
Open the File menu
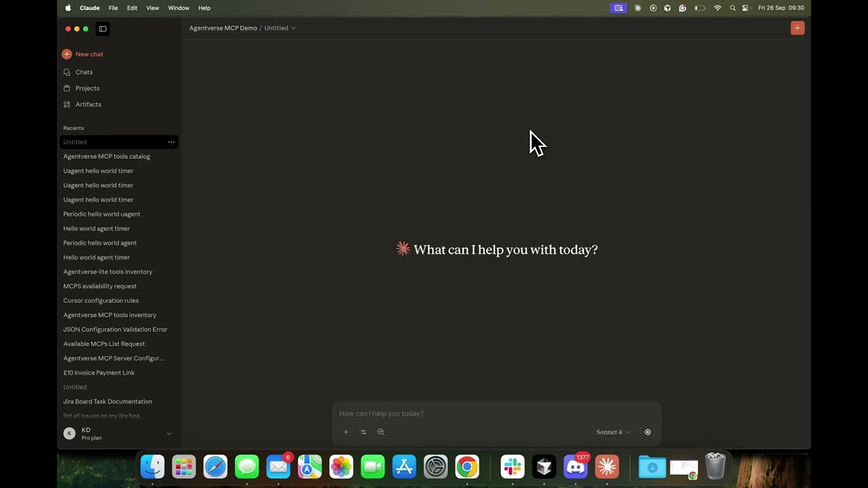point(113,8)
